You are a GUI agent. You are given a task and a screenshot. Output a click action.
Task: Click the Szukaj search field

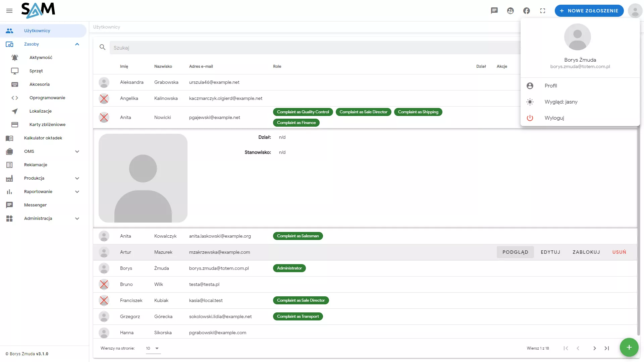[x=315, y=48]
